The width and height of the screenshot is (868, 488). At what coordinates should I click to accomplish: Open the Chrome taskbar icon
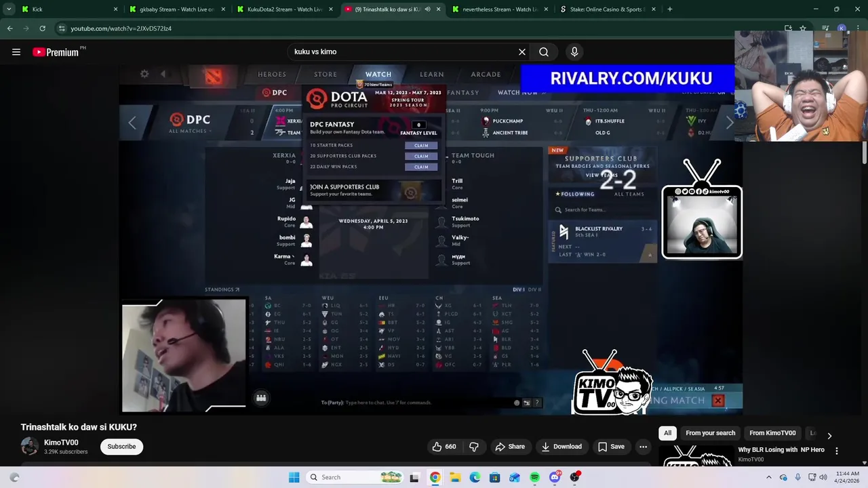tap(435, 477)
